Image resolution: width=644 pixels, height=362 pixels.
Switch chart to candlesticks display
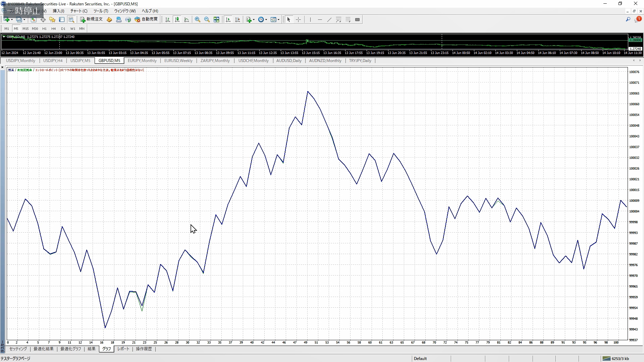click(177, 19)
